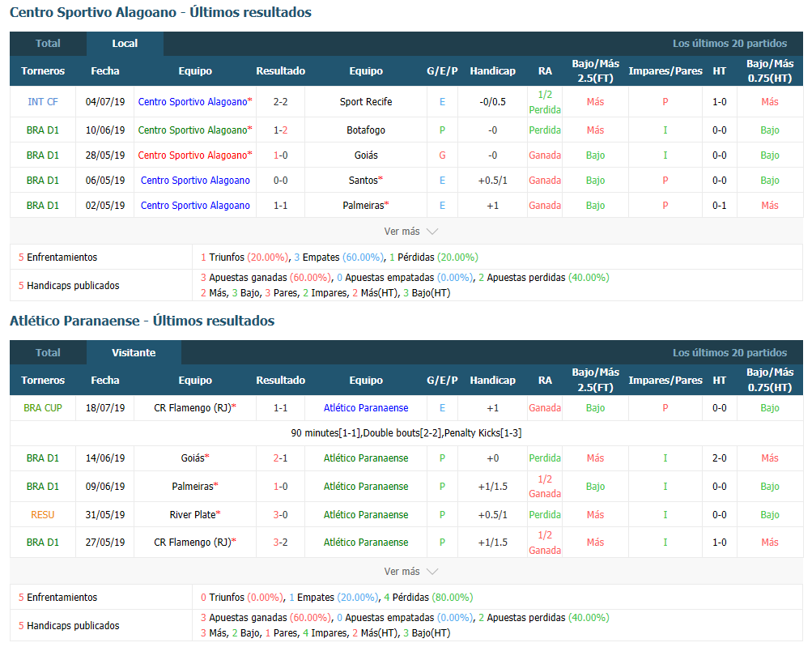Click date 31/05/19
Screen dimensions: 812x647
[x=105, y=515]
